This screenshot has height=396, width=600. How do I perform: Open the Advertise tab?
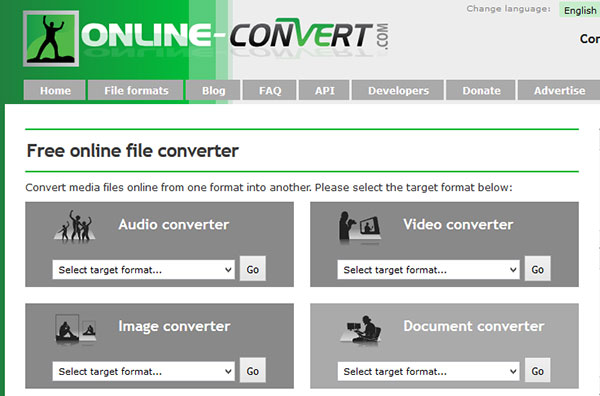pos(559,90)
